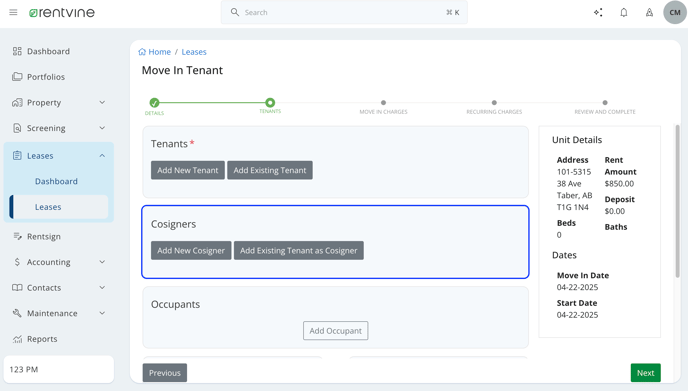Image resolution: width=688 pixels, height=391 pixels.
Task: Jump to the Details step marker
Action: (x=154, y=103)
